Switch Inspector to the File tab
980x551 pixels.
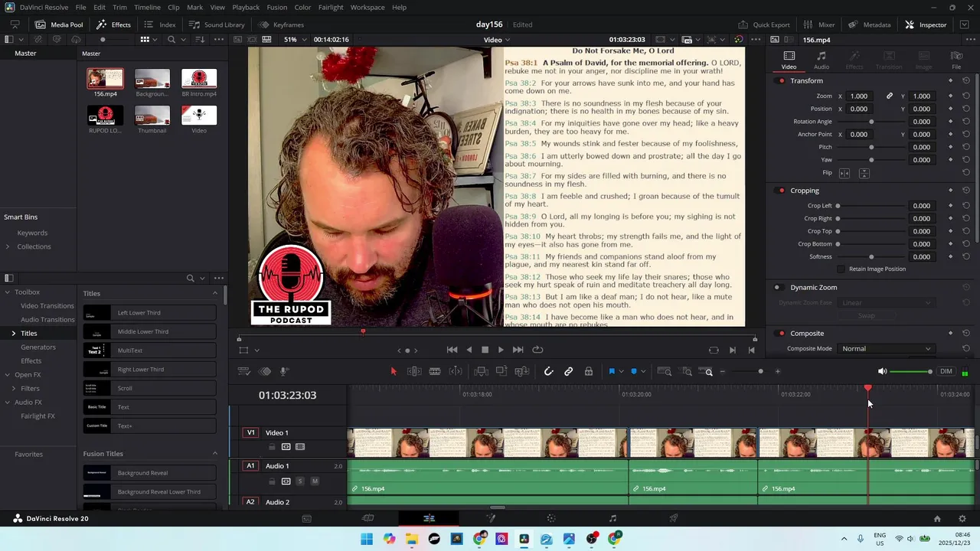(956, 60)
